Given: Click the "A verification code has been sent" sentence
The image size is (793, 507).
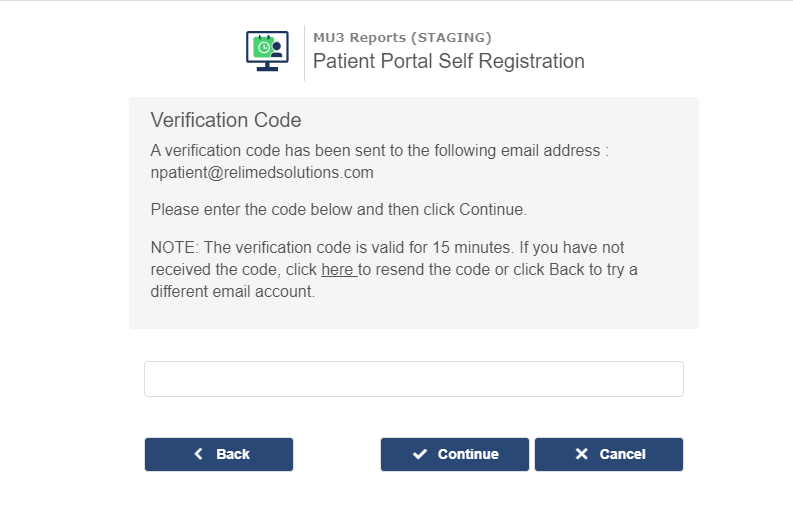Looking at the screenshot, I should [x=380, y=150].
